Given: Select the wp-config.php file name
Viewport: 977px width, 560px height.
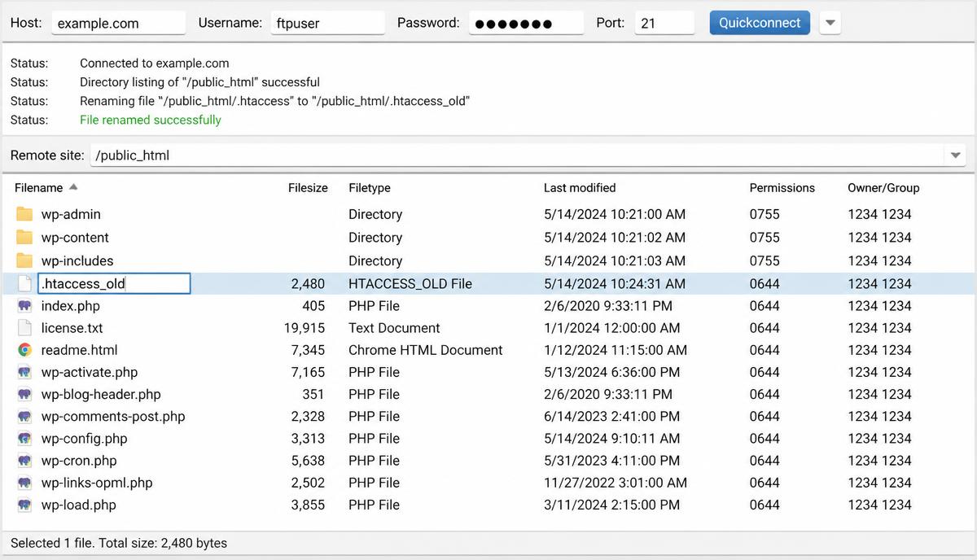Looking at the screenshot, I should 84,438.
